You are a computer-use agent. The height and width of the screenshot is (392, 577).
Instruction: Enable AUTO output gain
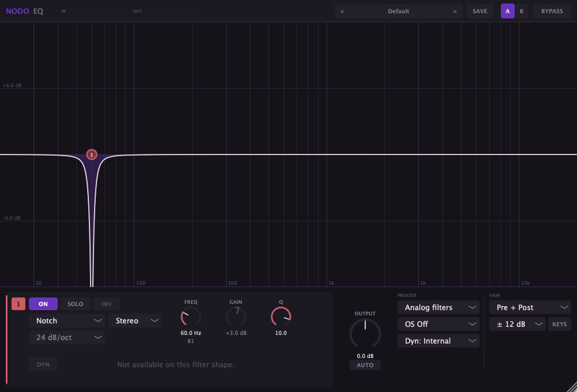tap(365, 365)
